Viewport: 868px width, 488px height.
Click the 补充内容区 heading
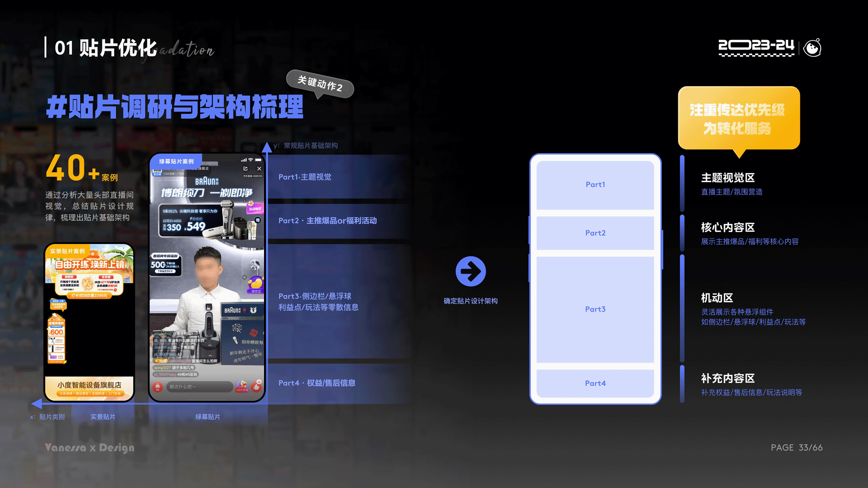(x=728, y=378)
